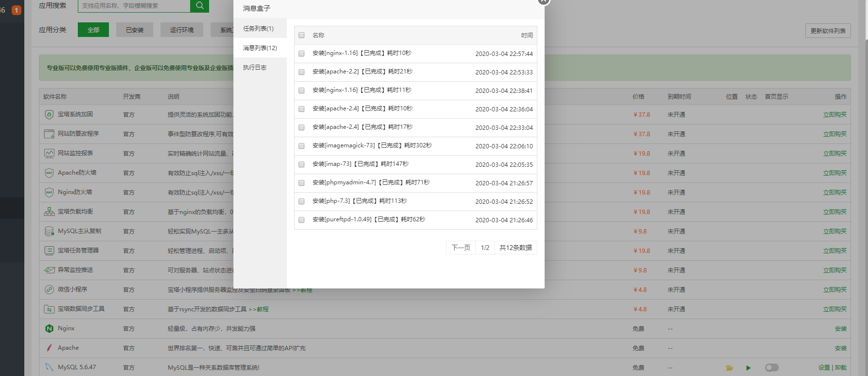Image resolution: width=868 pixels, height=376 pixels.
Task: Check the php-7.3 install message
Action: pos(301,201)
